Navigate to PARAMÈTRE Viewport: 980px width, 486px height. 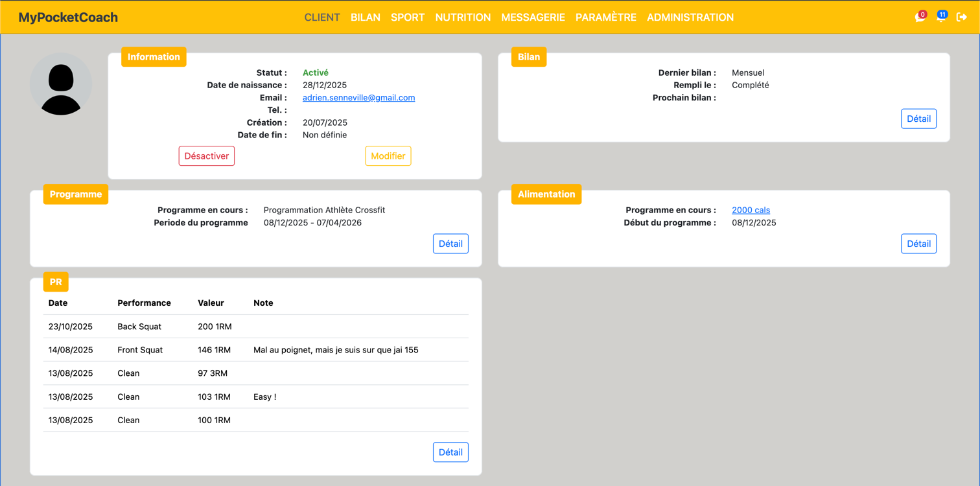pyautogui.click(x=606, y=17)
